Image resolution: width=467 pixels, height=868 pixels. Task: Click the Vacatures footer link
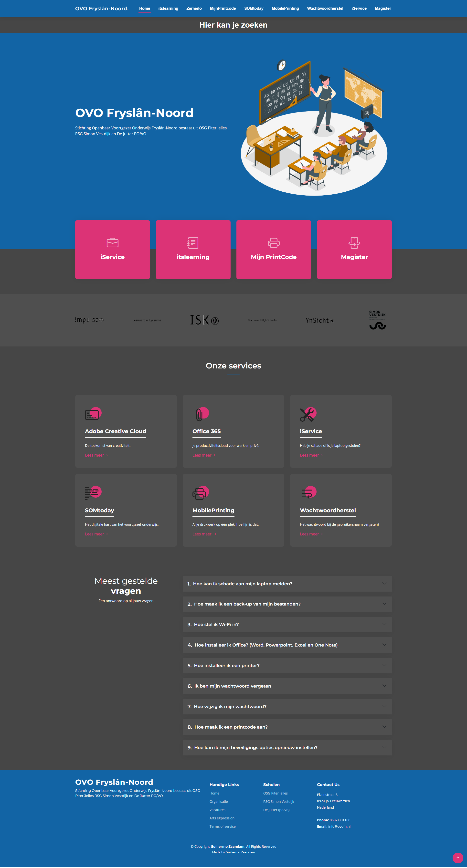point(217,810)
